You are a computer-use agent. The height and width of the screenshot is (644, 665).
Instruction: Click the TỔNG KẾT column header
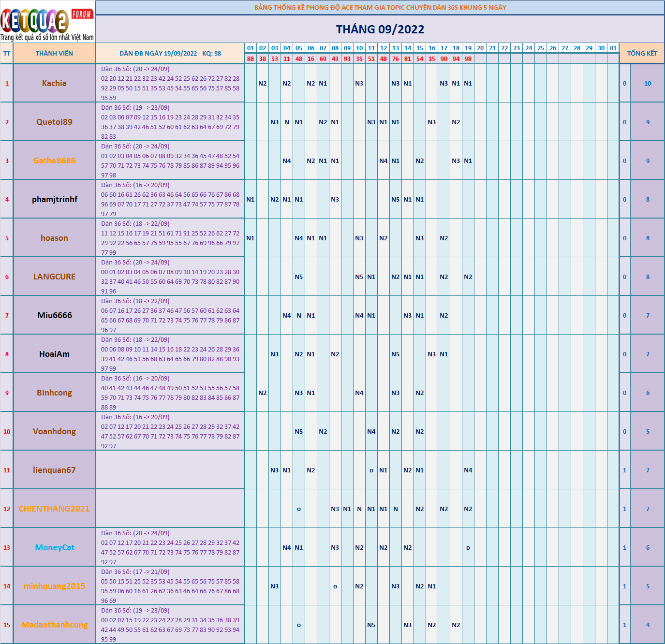click(x=642, y=54)
